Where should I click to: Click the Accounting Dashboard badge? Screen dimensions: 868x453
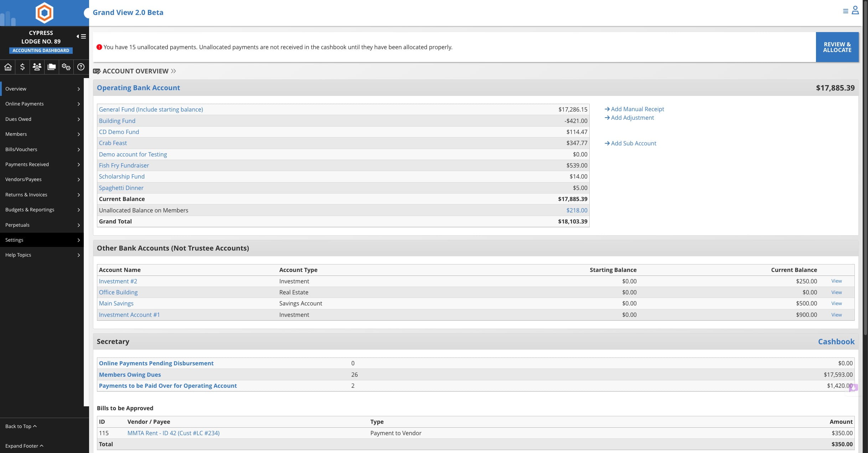tap(41, 51)
